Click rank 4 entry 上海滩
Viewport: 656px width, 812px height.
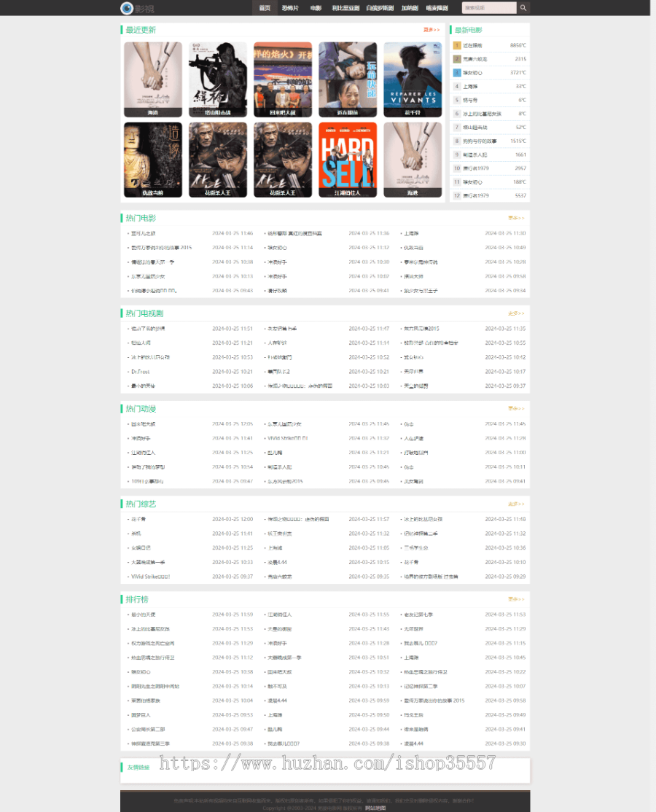click(470, 87)
